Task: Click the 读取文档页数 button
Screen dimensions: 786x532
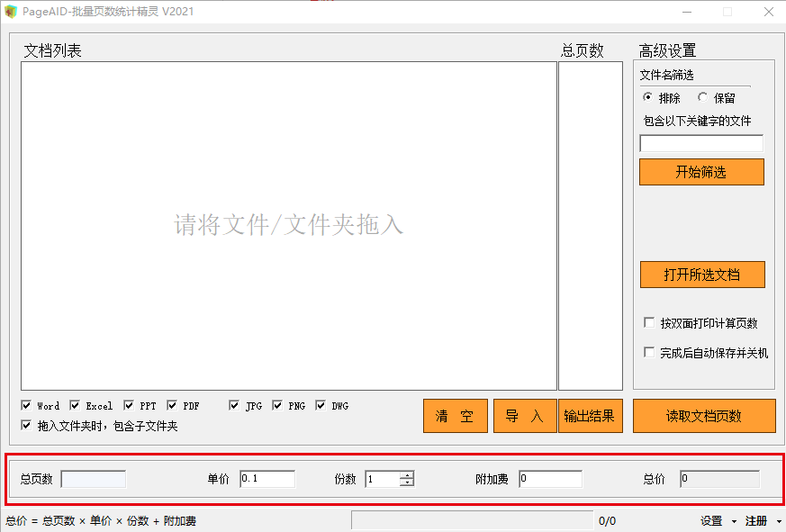Action: 704,416
